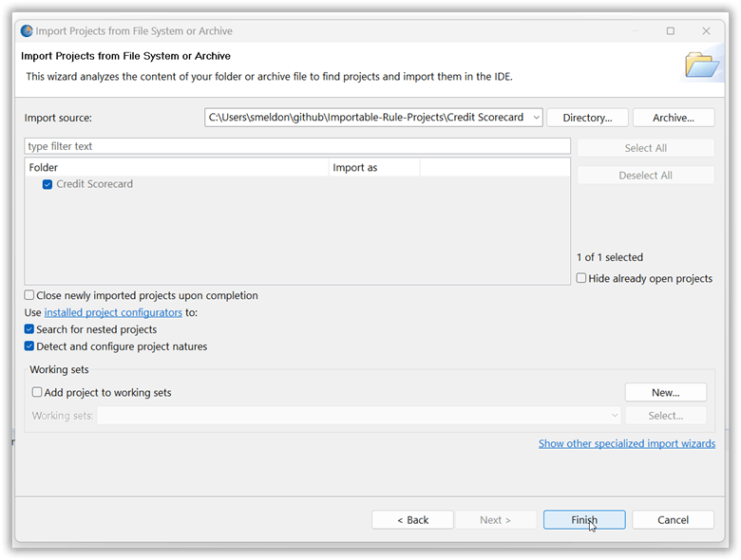Enable Close newly imported projects upon completion
This screenshot has width=741, height=560.
tap(29, 295)
